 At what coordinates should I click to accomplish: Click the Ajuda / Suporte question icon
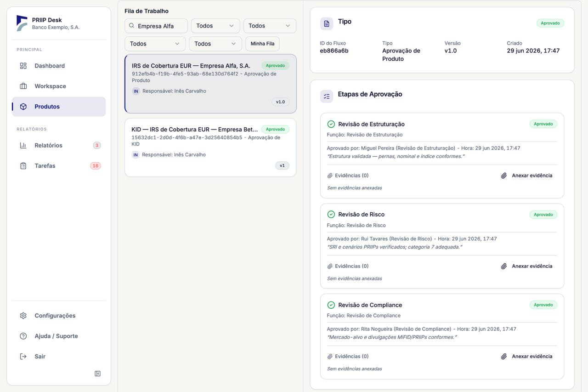[23, 336]
